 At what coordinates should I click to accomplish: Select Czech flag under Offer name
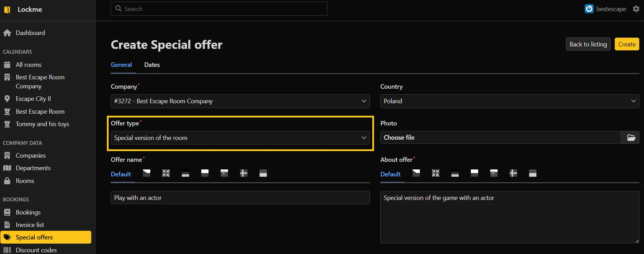(x=146, y=173)
